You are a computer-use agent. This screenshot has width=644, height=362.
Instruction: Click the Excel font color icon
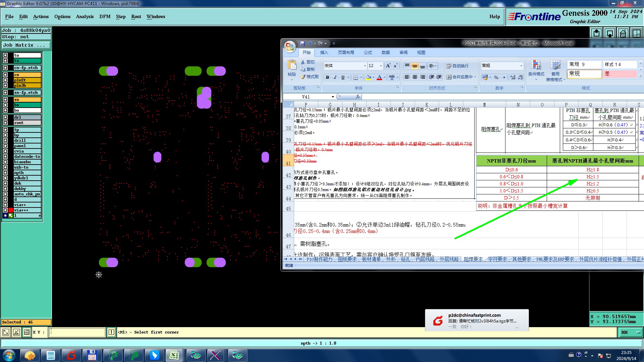379,77
